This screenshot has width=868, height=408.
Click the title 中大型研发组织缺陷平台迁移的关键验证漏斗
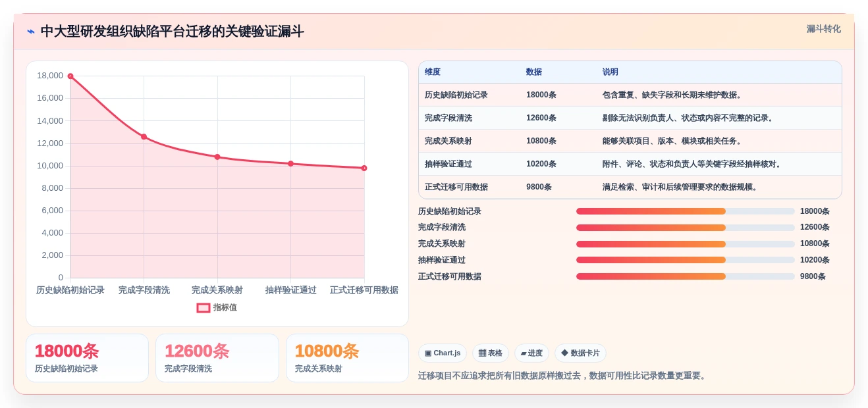point(173,32)
